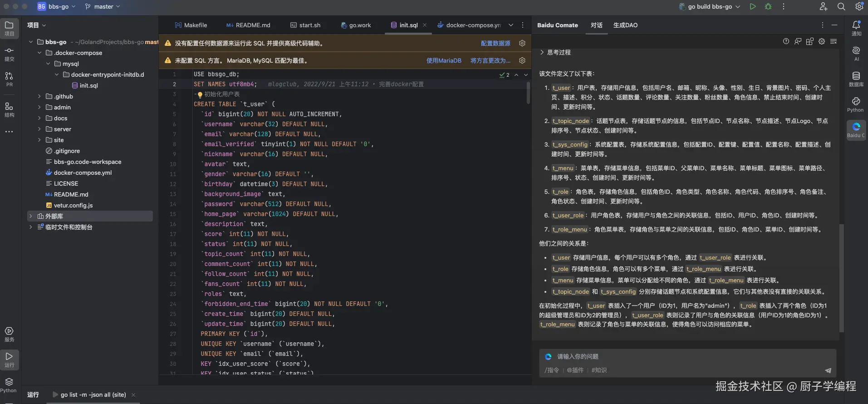
Task: Open Notifications bell in right sidebar
Action: 856,28
